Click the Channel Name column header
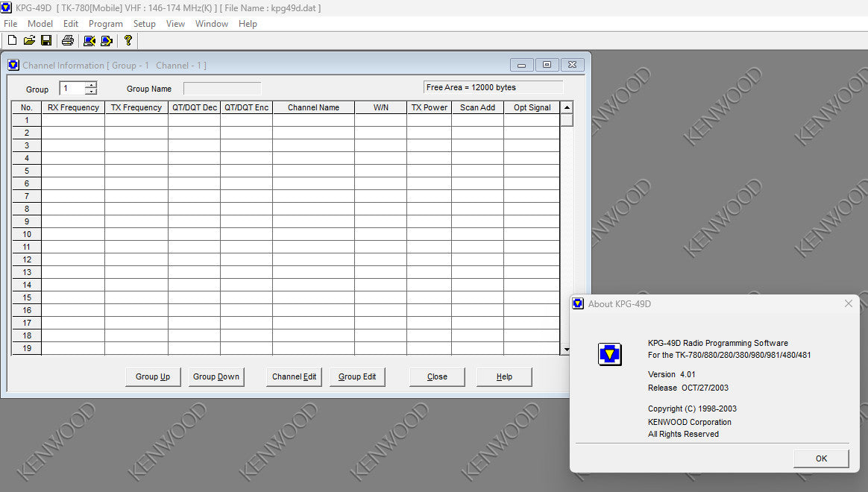Viewport: 868px width, 492px height. [313, 107]
